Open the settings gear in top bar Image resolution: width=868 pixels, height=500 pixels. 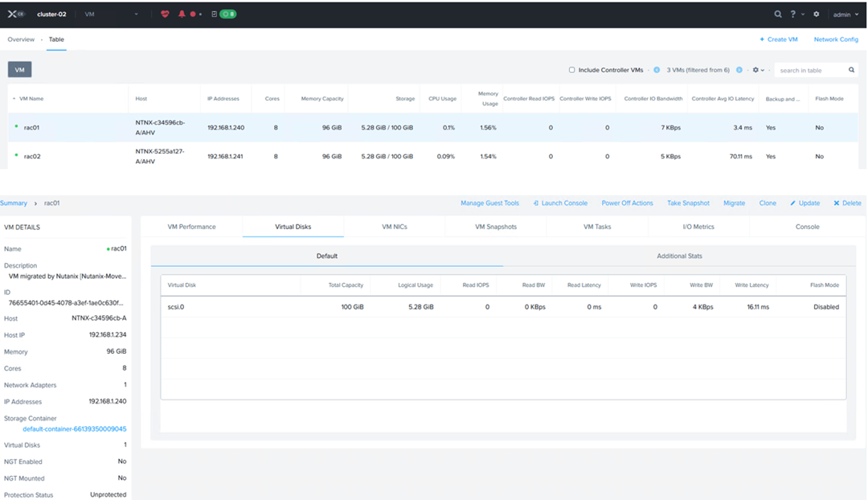pos(817,14)
